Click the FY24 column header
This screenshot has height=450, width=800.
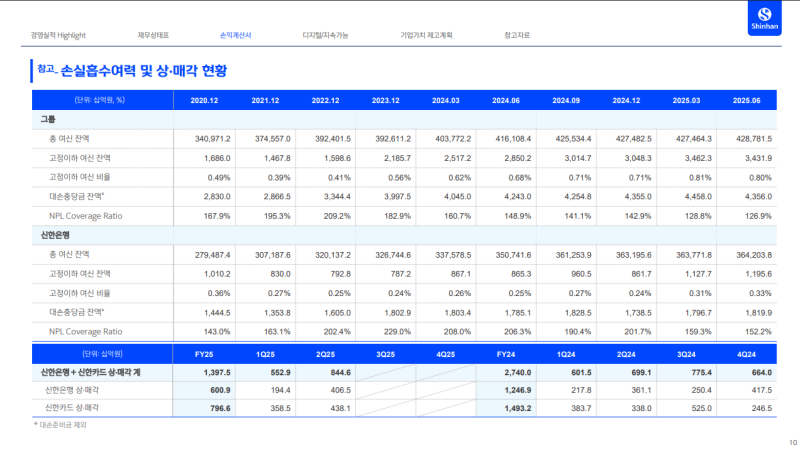pos(504,353)
